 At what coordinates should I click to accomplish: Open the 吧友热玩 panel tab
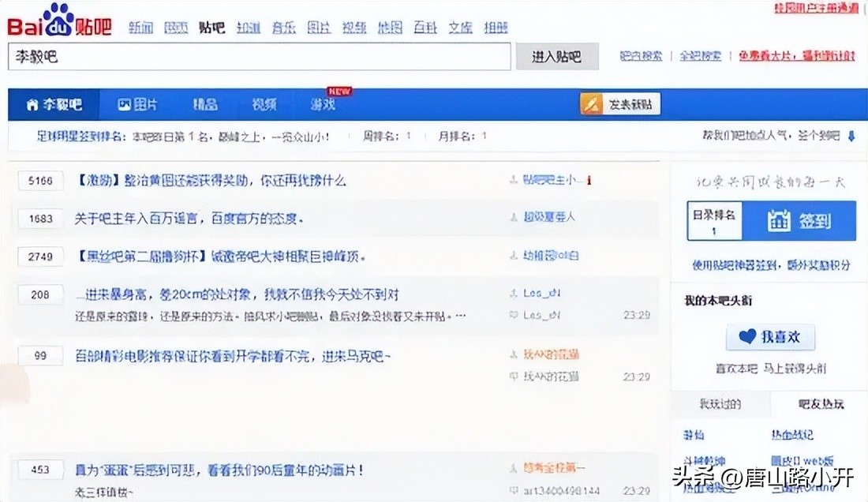820,403
